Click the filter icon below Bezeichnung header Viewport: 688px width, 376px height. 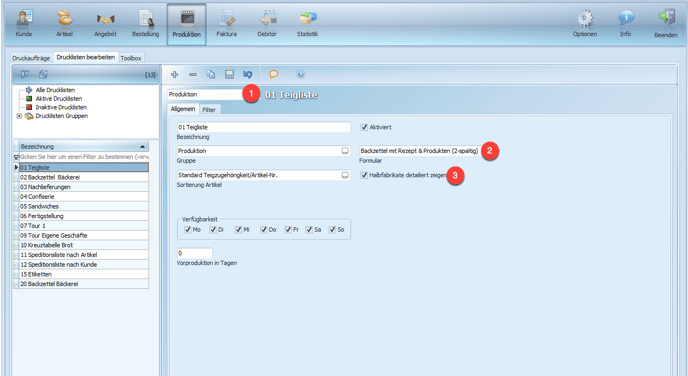click(x=16, y=157)
